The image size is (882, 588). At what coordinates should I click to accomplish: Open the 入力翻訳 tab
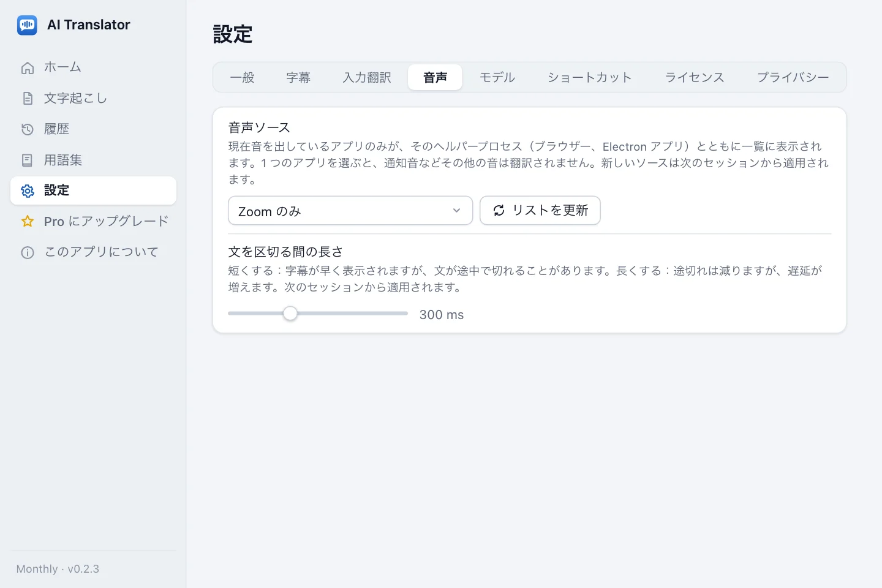tap(367, 78)
